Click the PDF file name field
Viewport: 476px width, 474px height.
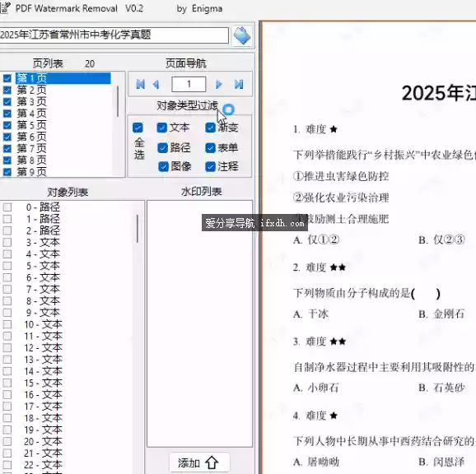click(x=114, y=35)
